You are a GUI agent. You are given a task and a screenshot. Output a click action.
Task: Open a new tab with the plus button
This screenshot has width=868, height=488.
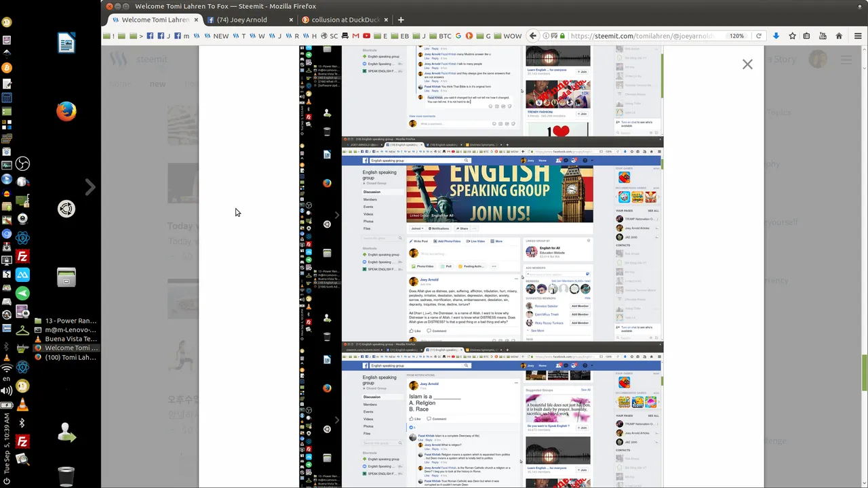click(x=401, y=20)
